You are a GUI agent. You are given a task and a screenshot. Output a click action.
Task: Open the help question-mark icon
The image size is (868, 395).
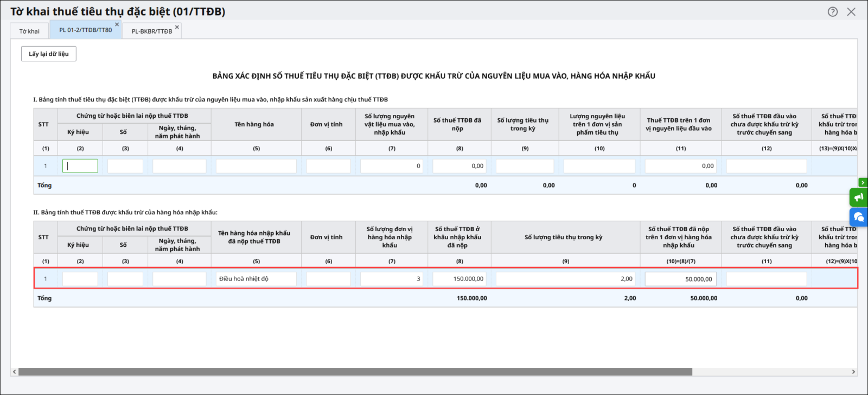pyautogui.click(x=833, y=11)
